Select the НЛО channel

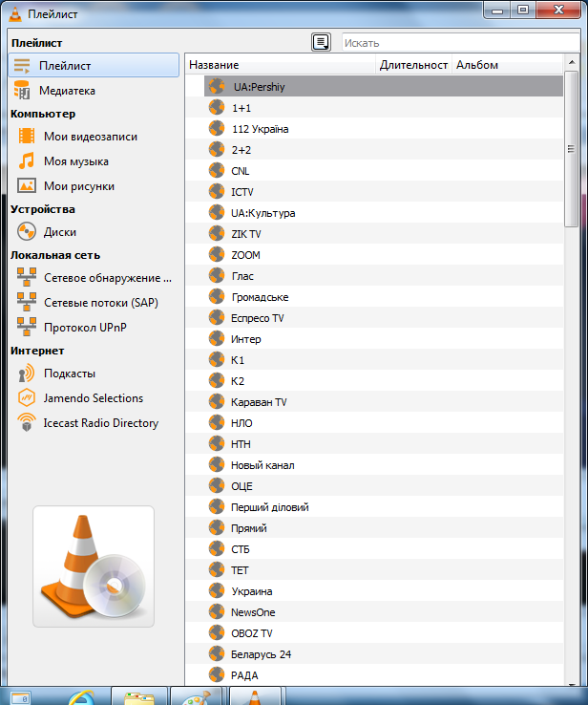click(374, 422)
